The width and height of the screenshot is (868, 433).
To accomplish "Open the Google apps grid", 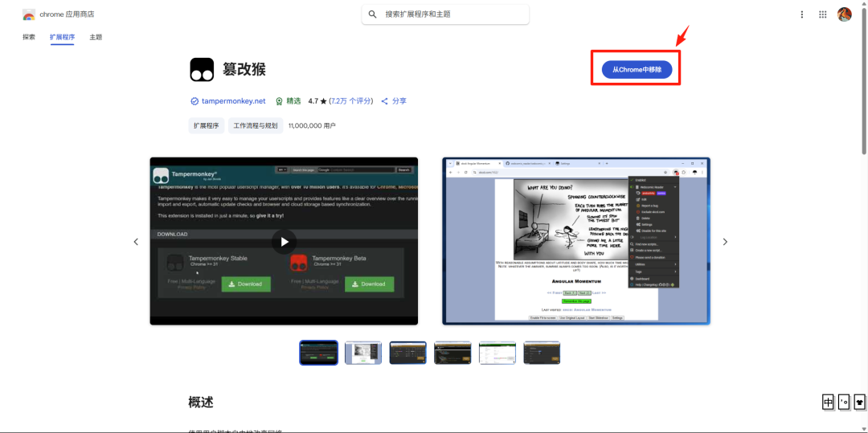I will point(823,14).
